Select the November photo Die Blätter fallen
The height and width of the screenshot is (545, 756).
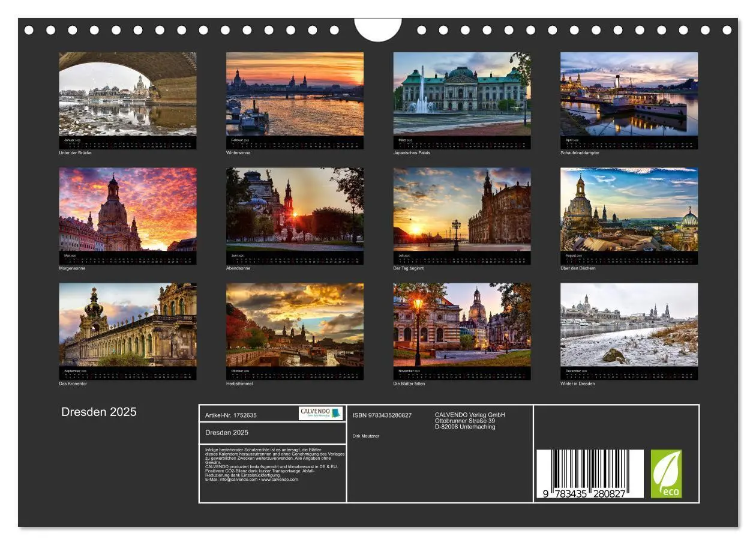tap(462, 325)
